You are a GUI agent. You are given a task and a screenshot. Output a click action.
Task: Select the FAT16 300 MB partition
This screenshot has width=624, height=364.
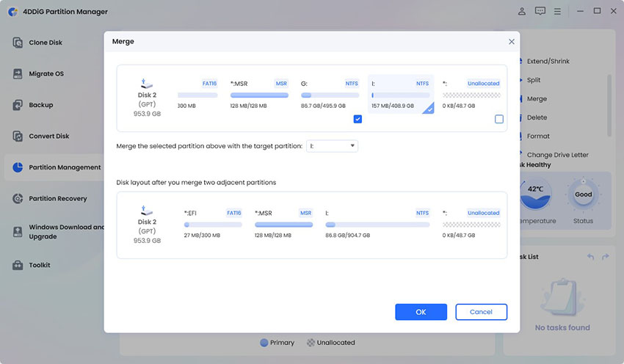pos(197,94)
